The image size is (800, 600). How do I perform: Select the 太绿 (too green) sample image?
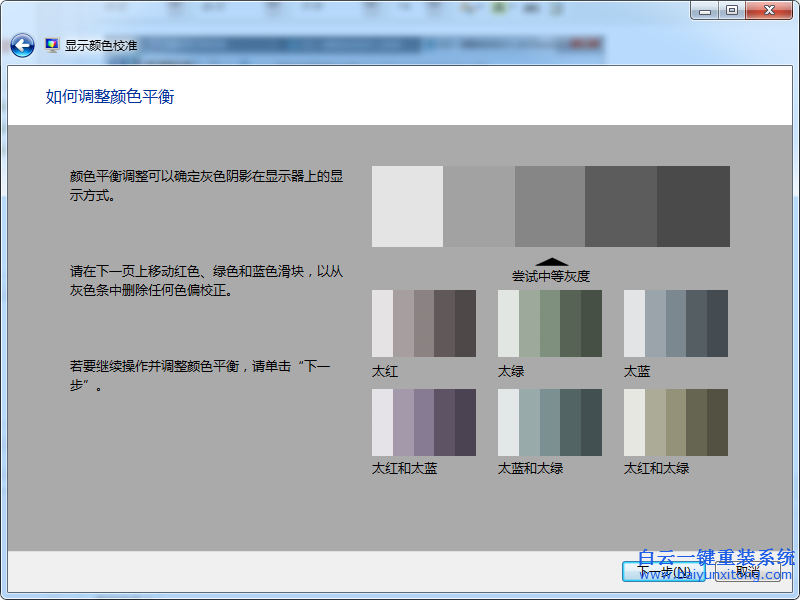point(548,323)
